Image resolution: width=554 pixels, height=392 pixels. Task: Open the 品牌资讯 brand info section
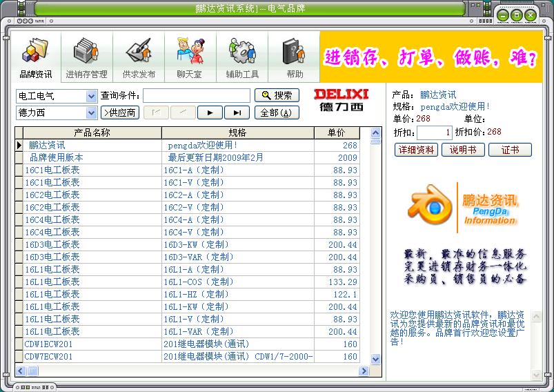(x=36, y=59)
